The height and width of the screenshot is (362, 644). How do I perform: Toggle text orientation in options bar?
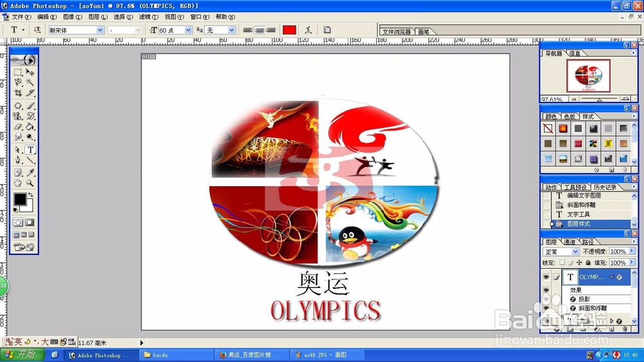pyautogui.click(x=37, y=30)
